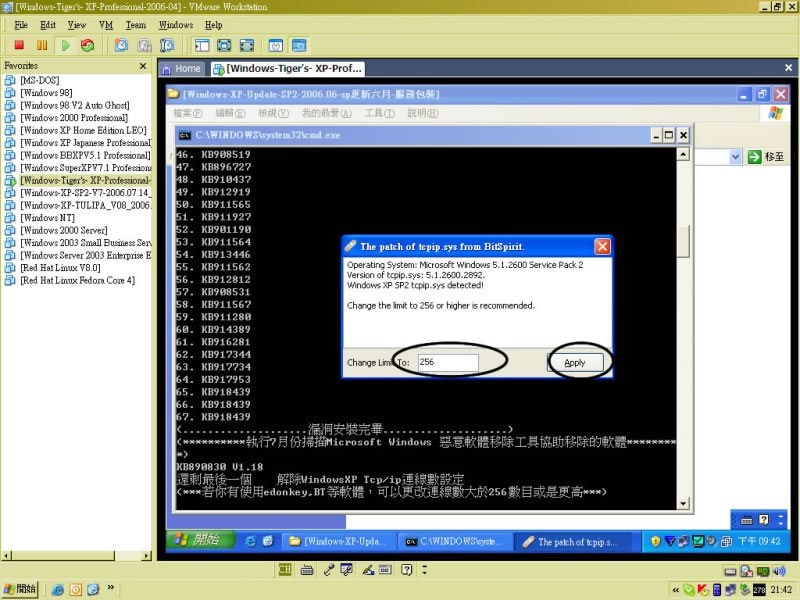This screenshot has height=600, width=800.
Task: Select Red Hat Linux Fedora Core 4 favorite
Action: pos(77,281)
